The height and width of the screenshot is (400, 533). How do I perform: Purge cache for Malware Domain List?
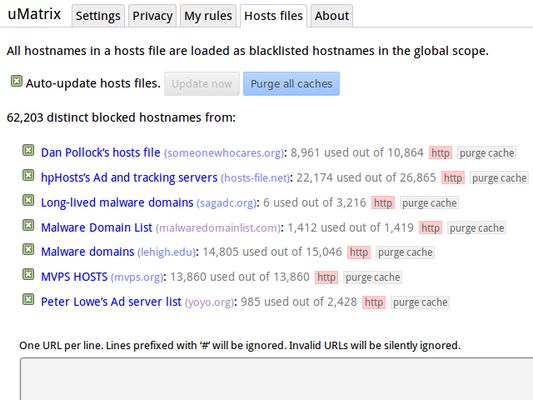tap(477, 228)
